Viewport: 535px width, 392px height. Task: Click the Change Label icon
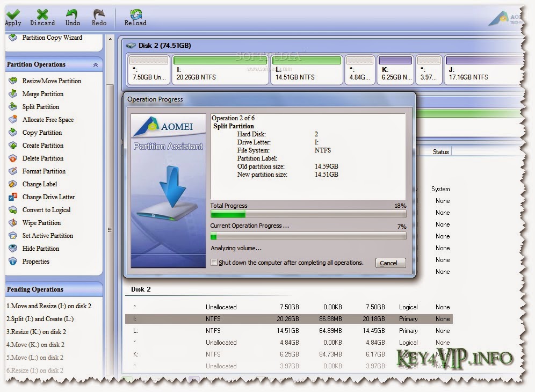[x=13, y=184]
